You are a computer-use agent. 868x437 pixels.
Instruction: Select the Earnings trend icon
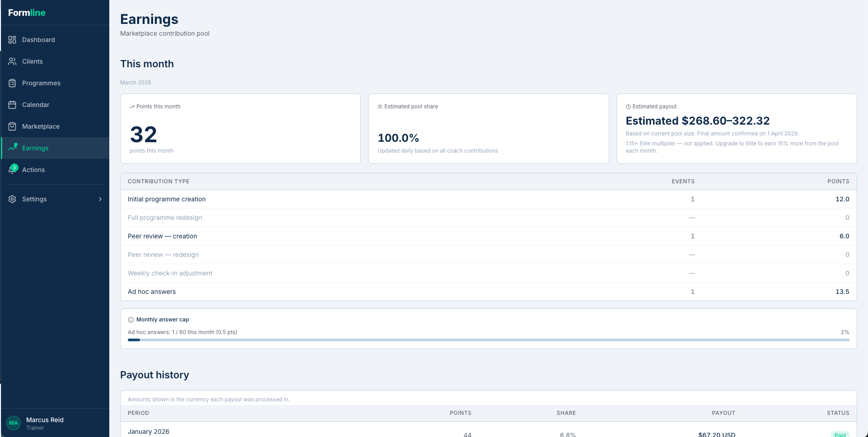pyautogui.click(x=12, y=148)
